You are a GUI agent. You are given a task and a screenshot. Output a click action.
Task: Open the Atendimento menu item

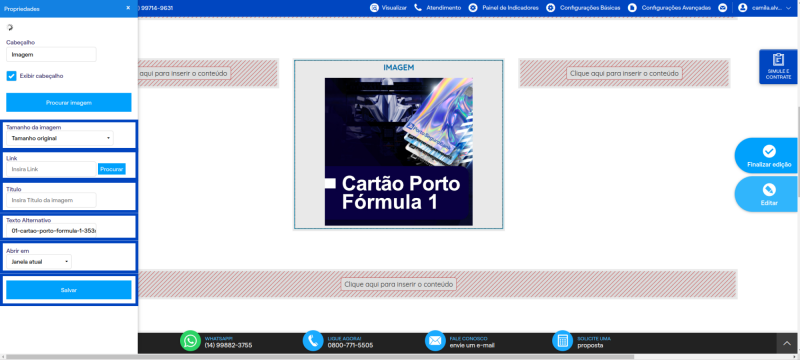[x=443, y=8]
